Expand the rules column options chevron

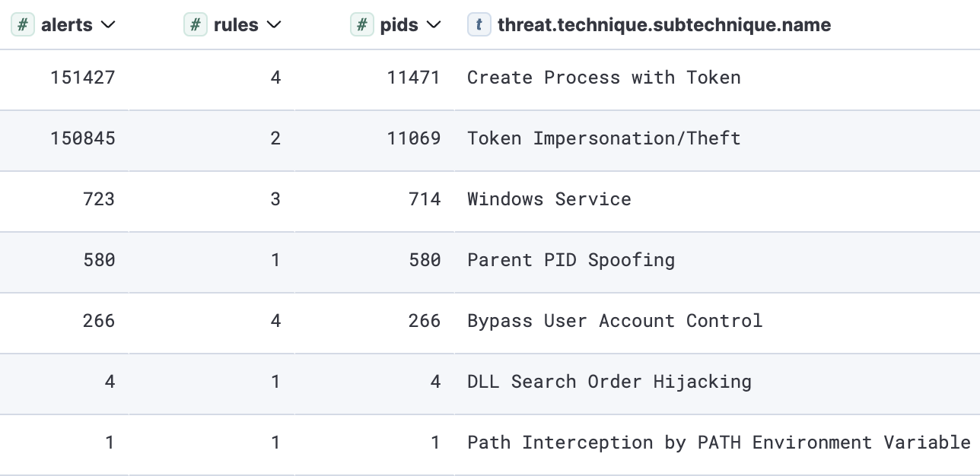point(275,25)
